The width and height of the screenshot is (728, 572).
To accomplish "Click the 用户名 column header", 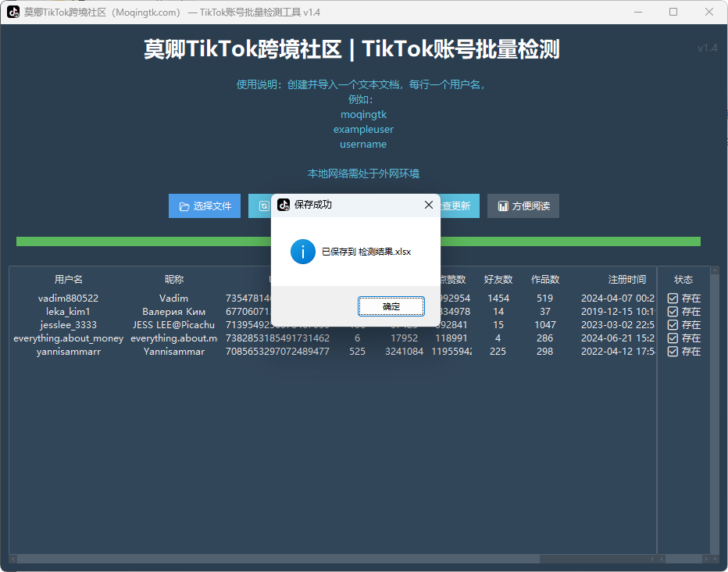I will tap(69, 280).
